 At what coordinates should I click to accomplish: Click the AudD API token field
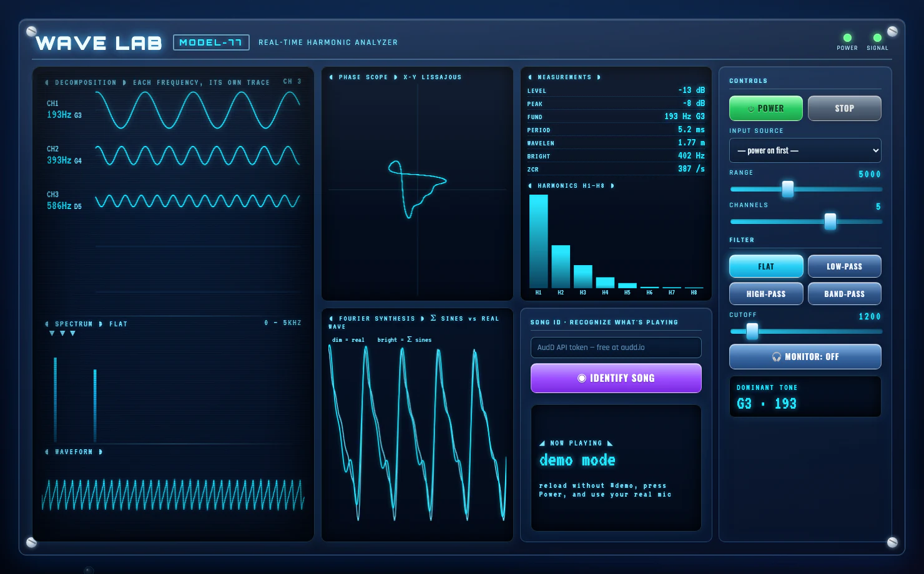(x=616, y=348)
